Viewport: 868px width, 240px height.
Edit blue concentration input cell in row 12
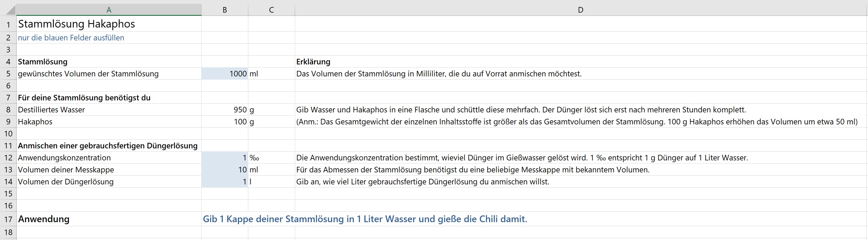[x=225, y=157]
